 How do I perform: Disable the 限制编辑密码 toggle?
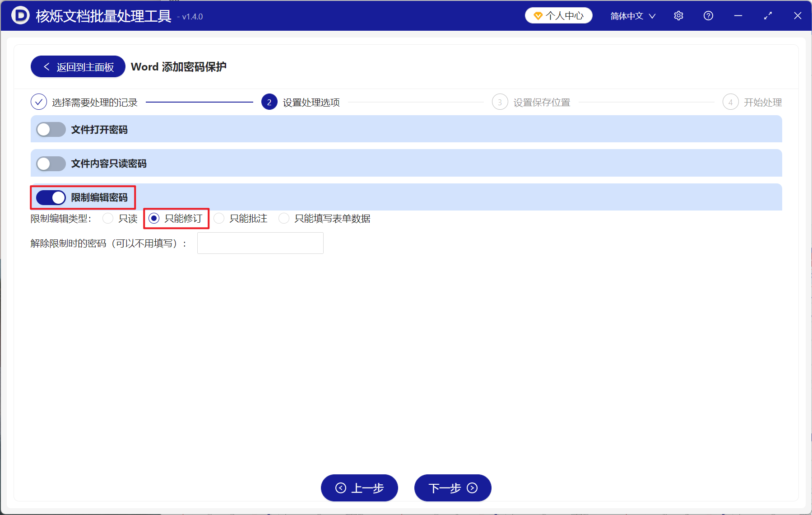coord(51,197)
